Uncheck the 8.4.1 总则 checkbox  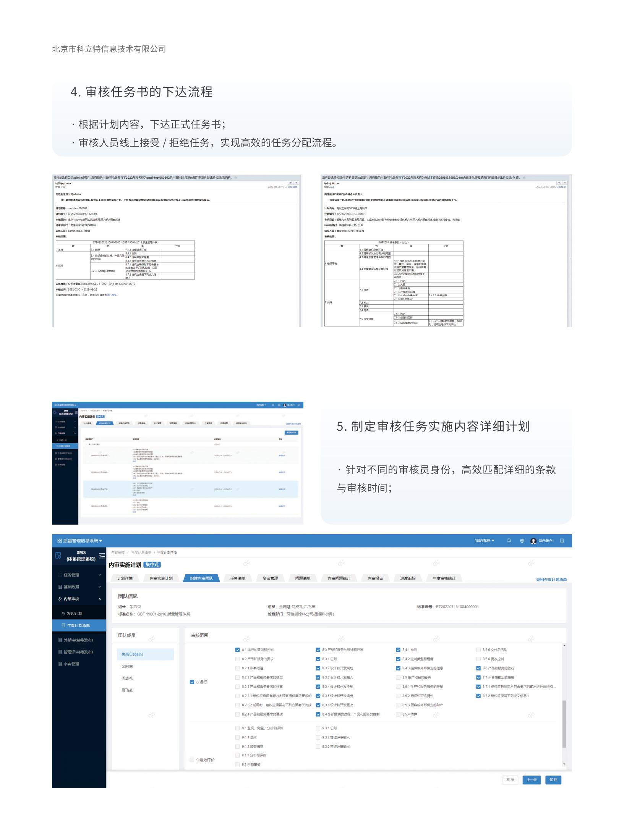(398, 650)
